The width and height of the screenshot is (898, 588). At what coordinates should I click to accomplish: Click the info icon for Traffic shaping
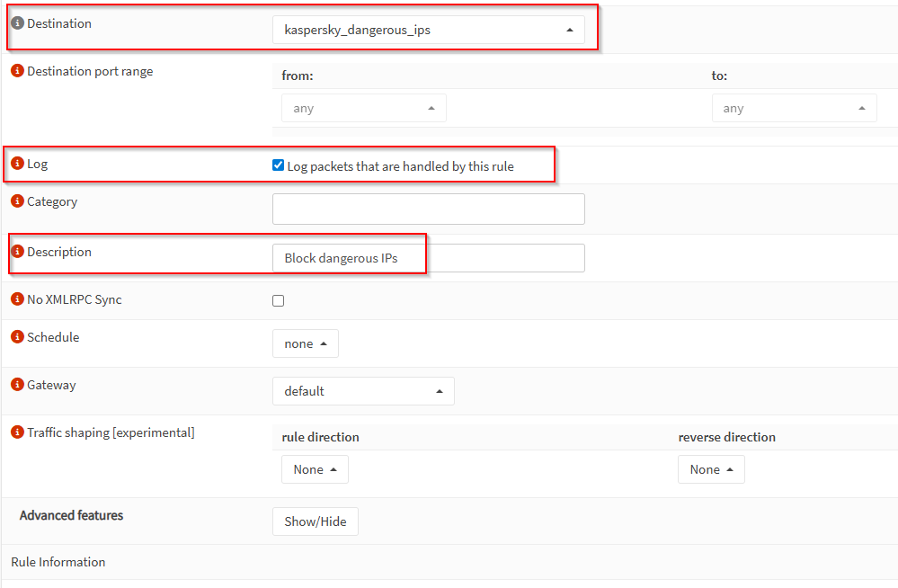point(17,432)
